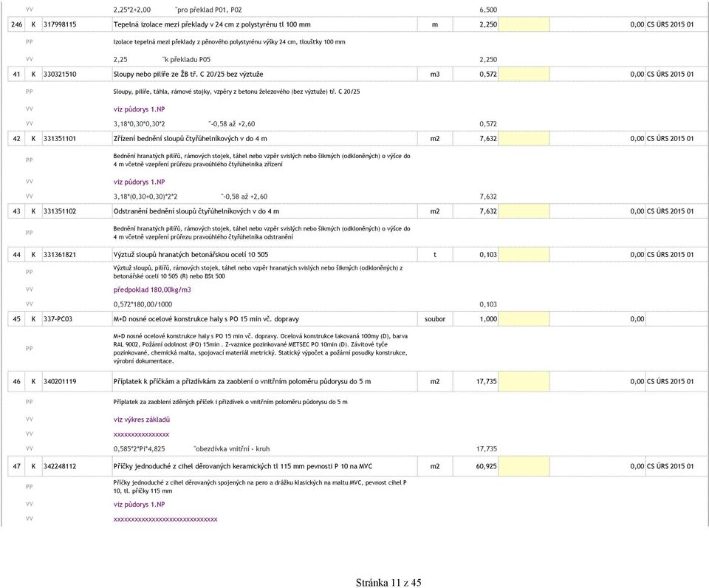Click unit 'm3' cell
The height and width of the screenshot is (588, 709).
(x=435, y=74)
